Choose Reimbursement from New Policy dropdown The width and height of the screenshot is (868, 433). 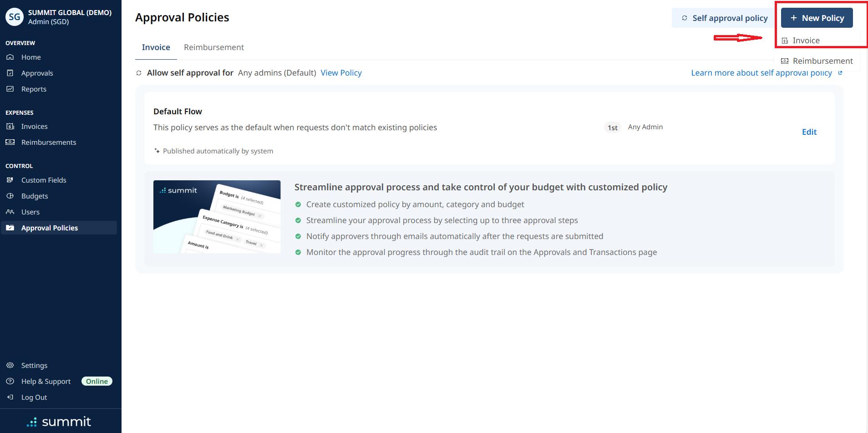(x=817, y=61)
